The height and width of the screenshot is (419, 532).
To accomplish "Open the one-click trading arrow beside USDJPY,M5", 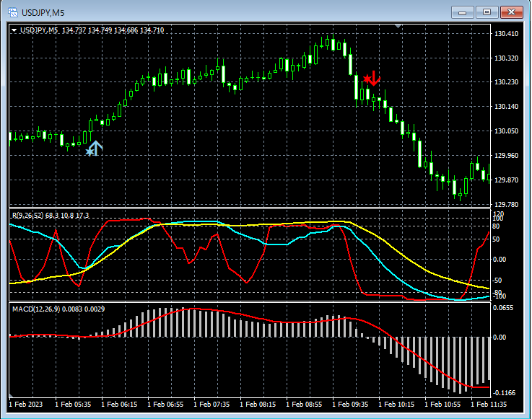I will pyautogui.click(x=14, y=30).
